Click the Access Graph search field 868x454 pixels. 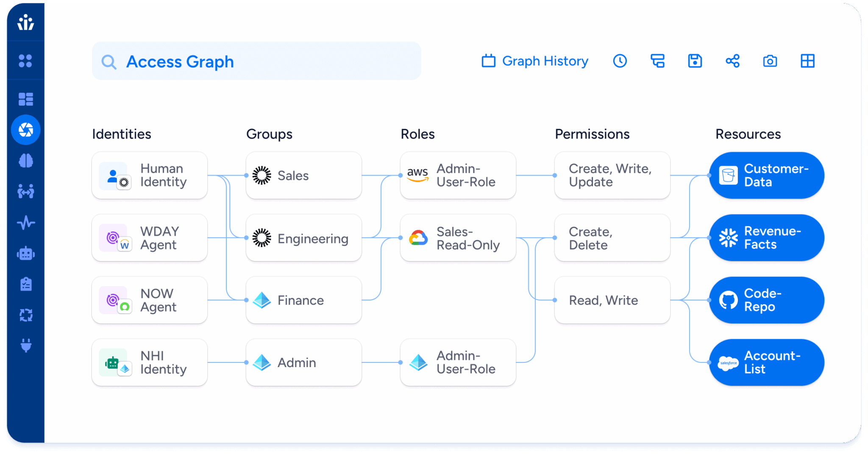pyautogui.click(x=256, y=61)
